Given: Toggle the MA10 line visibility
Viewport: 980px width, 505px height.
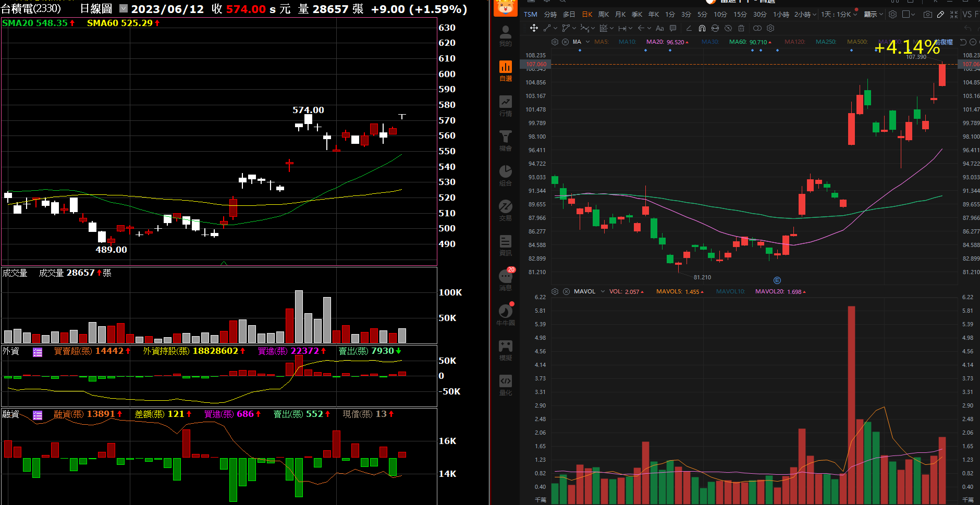Looking at the screenshot, I should pos(627,42).
